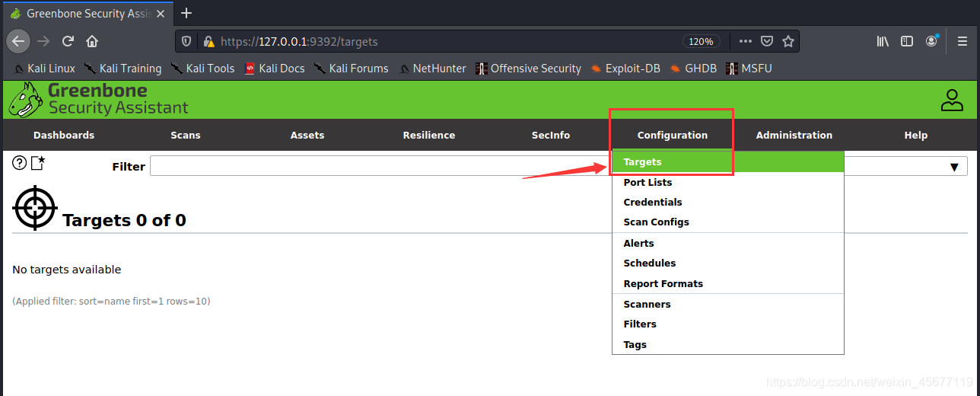
Task: Open the Firefox account icon
Action: (x=932, y=41)
